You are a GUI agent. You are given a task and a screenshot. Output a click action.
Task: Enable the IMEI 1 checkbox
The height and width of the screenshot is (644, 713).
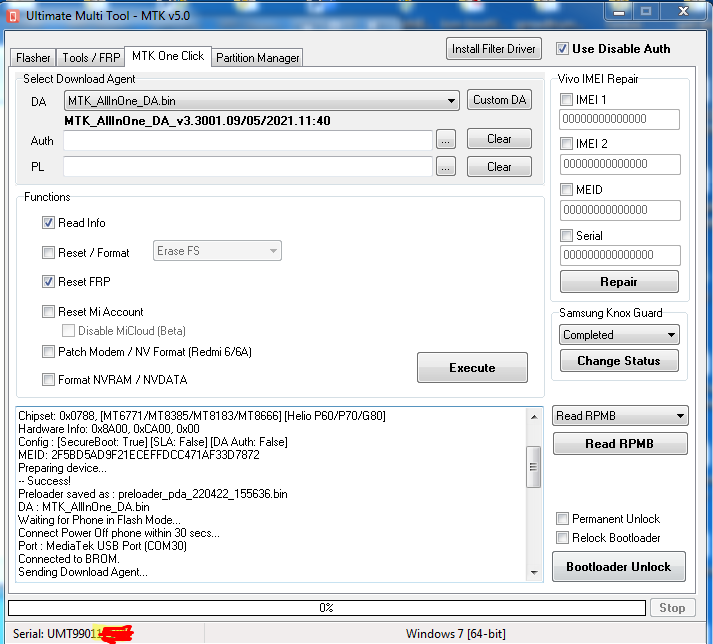pyautogui.click(x=566, y=99)
